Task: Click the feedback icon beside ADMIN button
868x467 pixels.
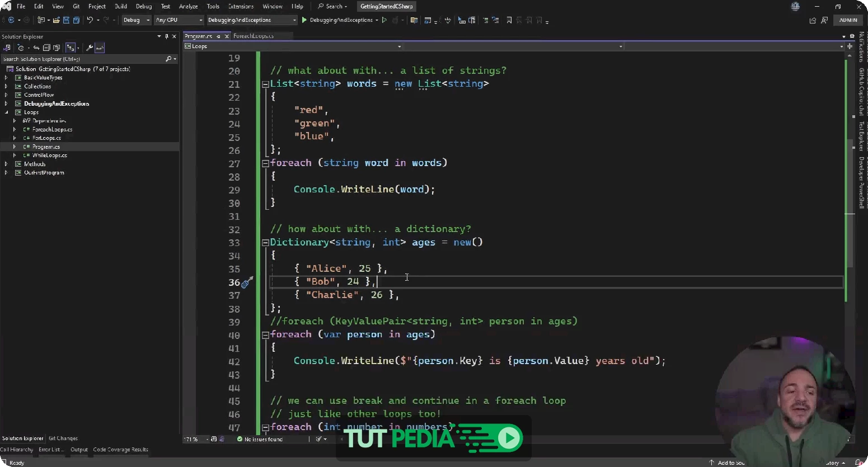Action: [824, 20]
